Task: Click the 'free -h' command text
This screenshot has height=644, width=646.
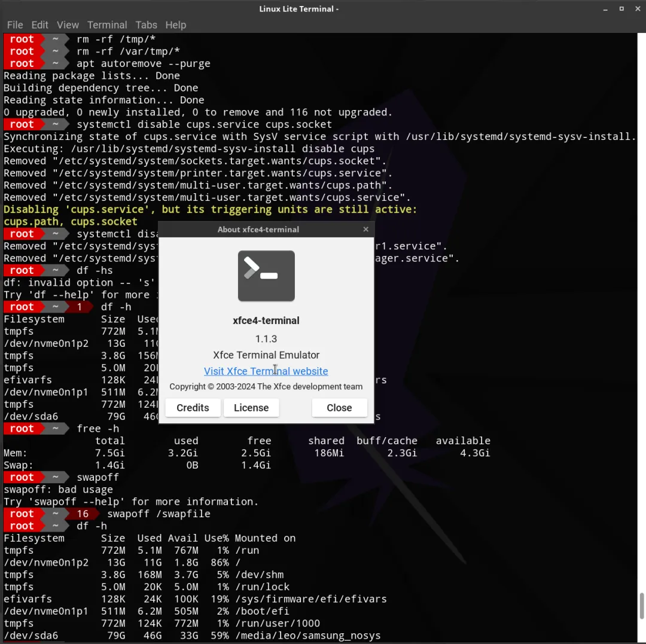Action: tap(97, 429)
